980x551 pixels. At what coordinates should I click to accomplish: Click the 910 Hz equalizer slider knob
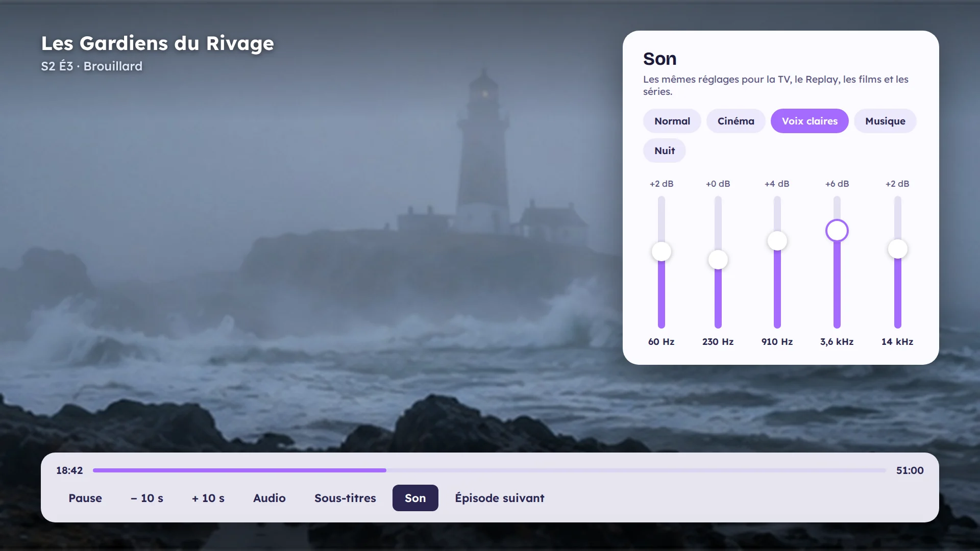(x=777, y=241)
